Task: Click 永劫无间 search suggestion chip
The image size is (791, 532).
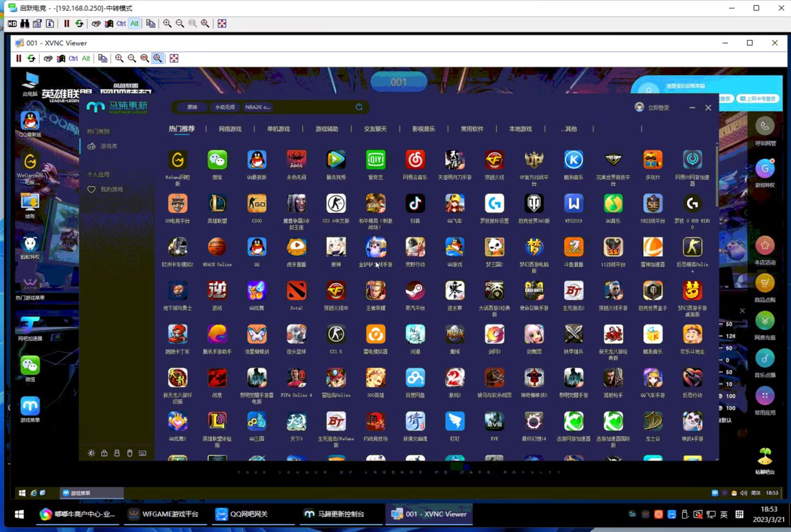Action: pos(225,107)
